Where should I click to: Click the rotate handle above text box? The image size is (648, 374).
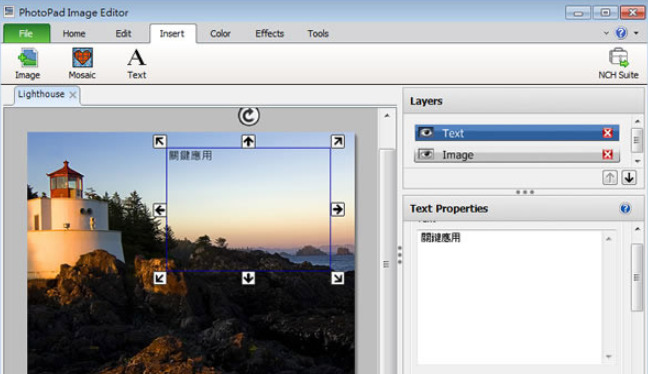(248, 116)
